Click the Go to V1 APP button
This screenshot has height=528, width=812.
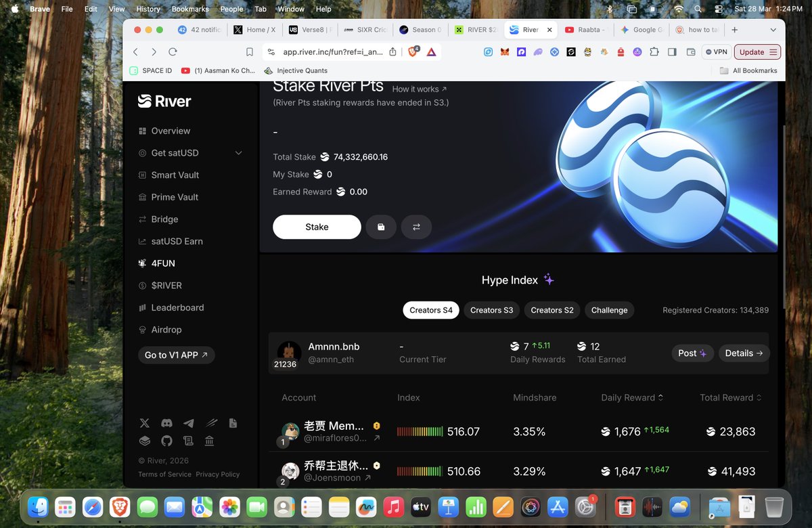point(177,355)
